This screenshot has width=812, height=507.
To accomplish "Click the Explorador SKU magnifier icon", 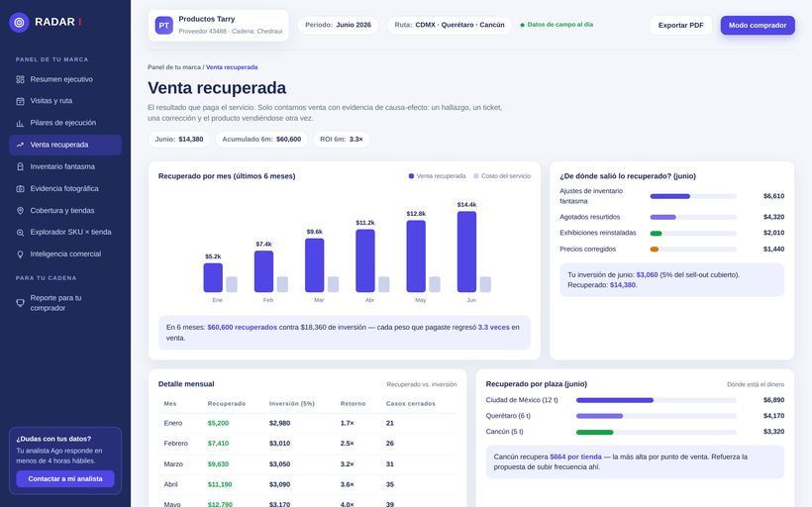I will [20, 233].
